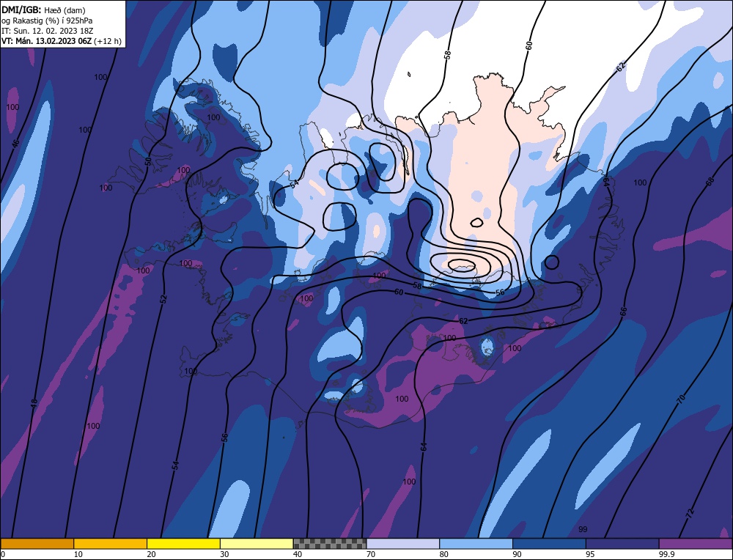Click the '50' height contour label

(148, 162)
